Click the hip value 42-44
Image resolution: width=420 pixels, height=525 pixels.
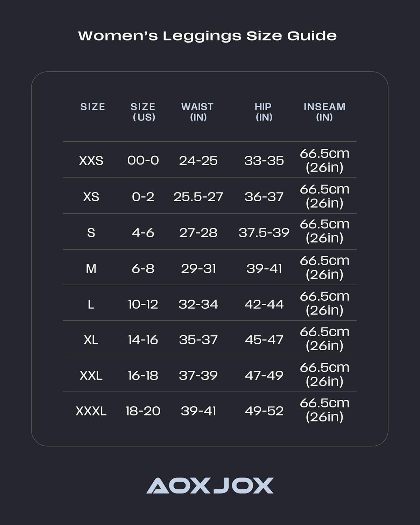click(x=264, y=304)
